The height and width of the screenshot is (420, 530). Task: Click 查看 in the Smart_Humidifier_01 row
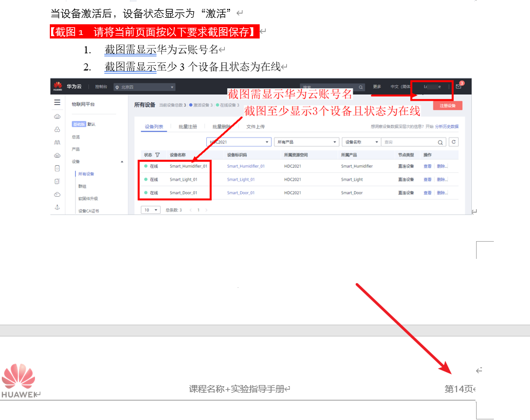[x=427, y=166]
